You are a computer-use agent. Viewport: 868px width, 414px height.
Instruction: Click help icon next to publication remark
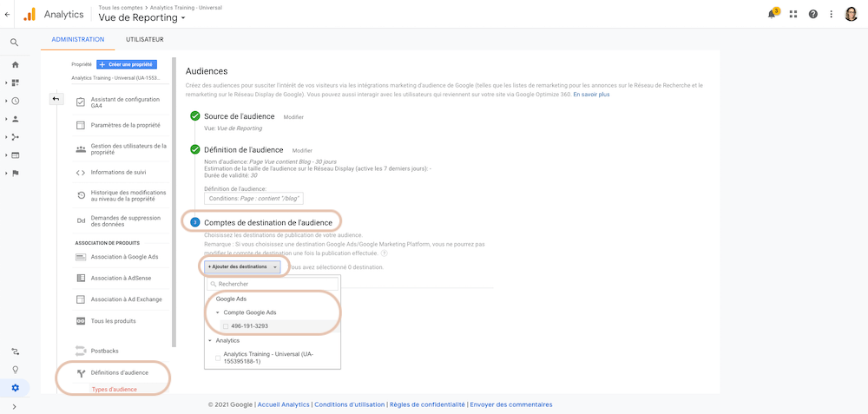[385, 253]
